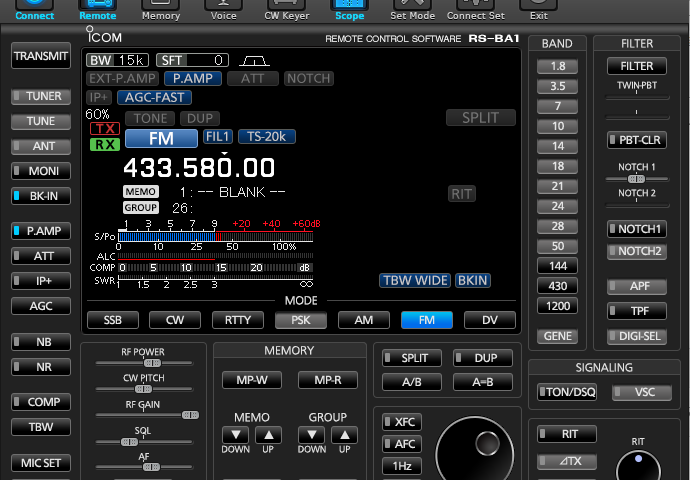
Task: Enable the left panel IP+ toggle
Action: pyautogui.click(x=41, y=281)
